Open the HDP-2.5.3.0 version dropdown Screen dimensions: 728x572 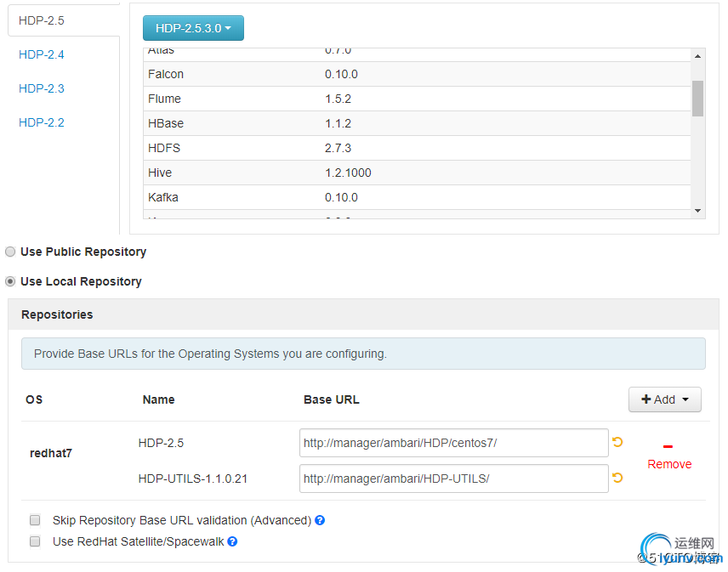tap(193, 28)
